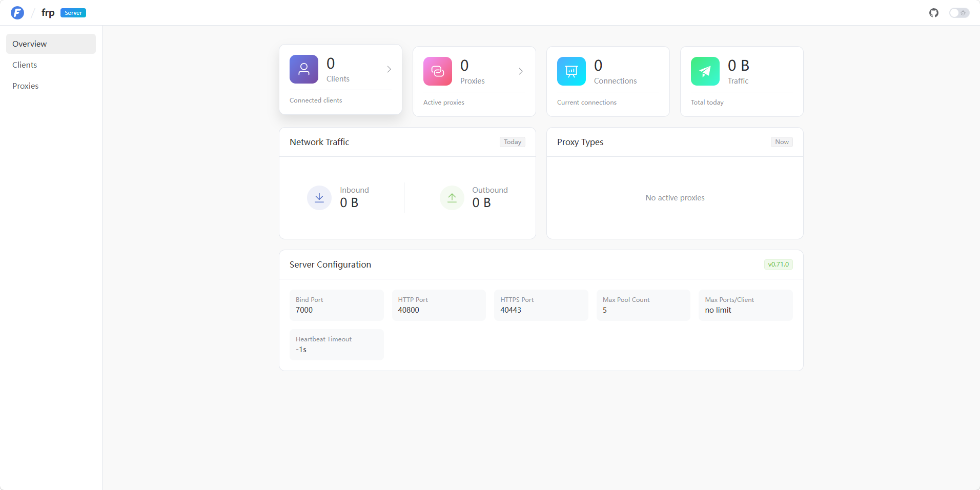Click the frp logo icon
Viewport: 980px width, 490px height.
17,13
